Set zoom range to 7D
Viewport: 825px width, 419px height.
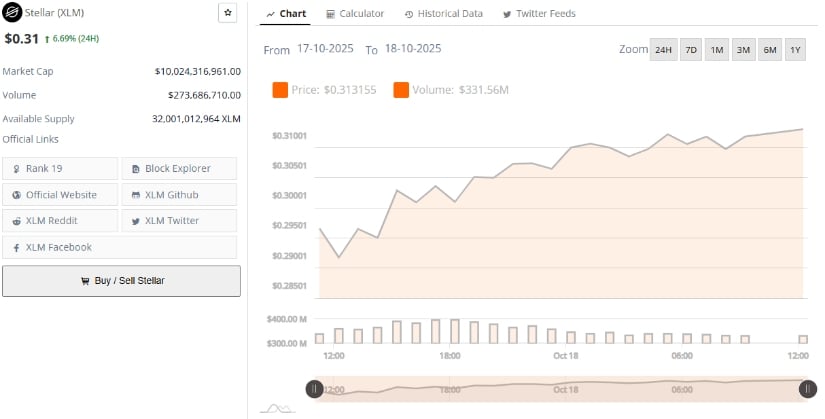point(690,49)
